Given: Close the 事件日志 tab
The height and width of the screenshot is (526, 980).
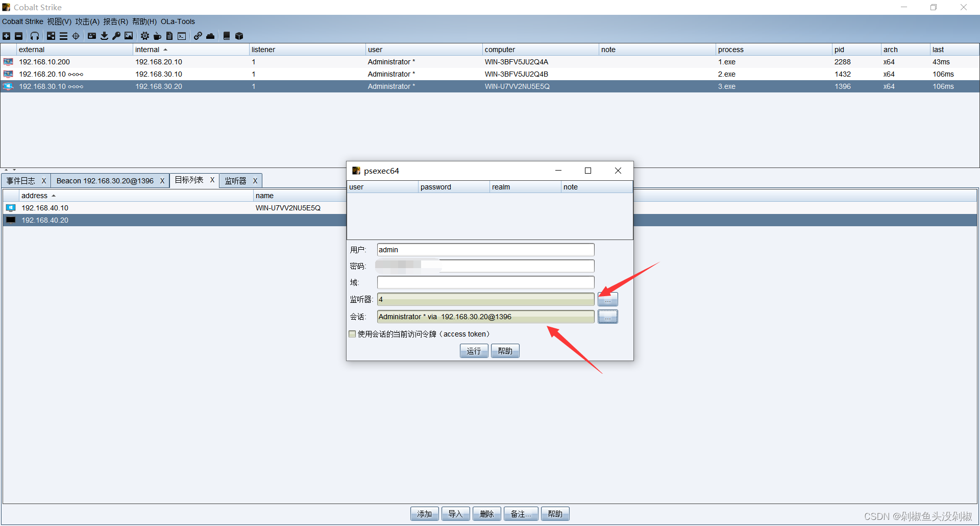Looking at the screenshot, I should point(44,181).
